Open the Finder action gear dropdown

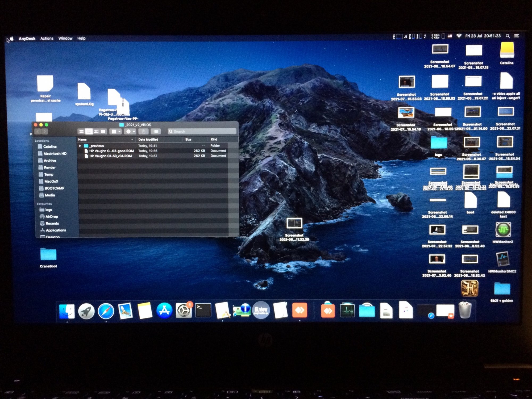click(130, 132)
